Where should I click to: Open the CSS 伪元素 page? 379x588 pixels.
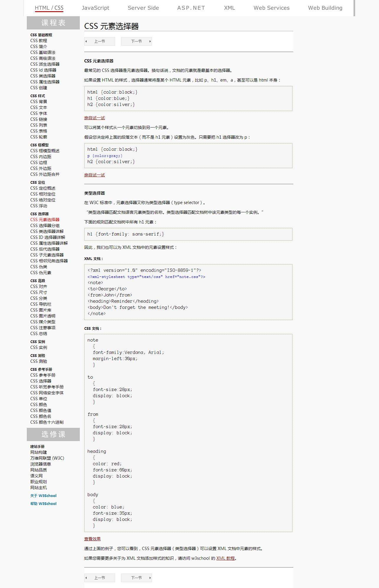(x=41, y=273)
